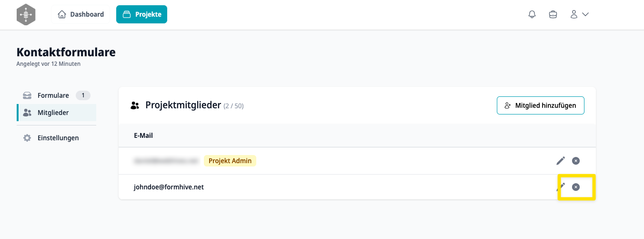The height and width of the screenshot is (239, 644).
Task: Remove member johndoe@formhive.net
Action: (x=576, y=187)
